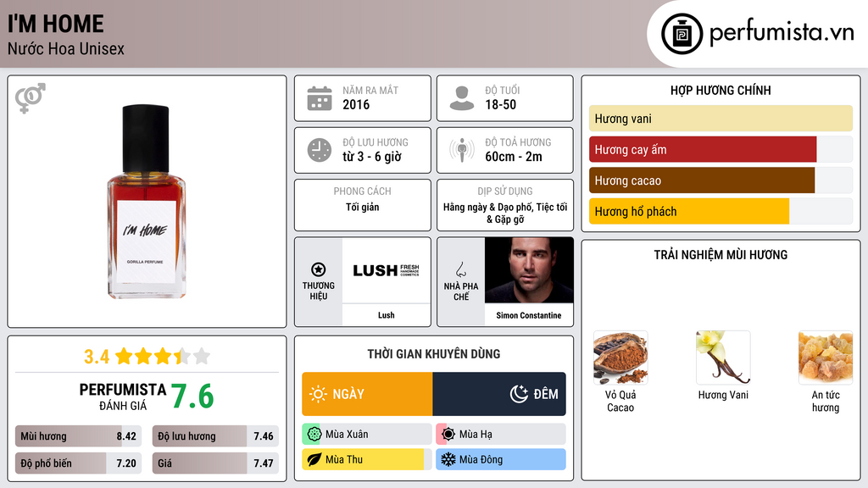Click the last grey rating star

(202, 356)
